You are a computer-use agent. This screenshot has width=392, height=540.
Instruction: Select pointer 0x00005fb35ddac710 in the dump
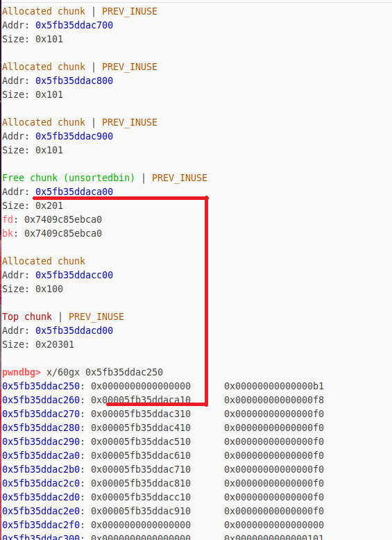[141, 469]
